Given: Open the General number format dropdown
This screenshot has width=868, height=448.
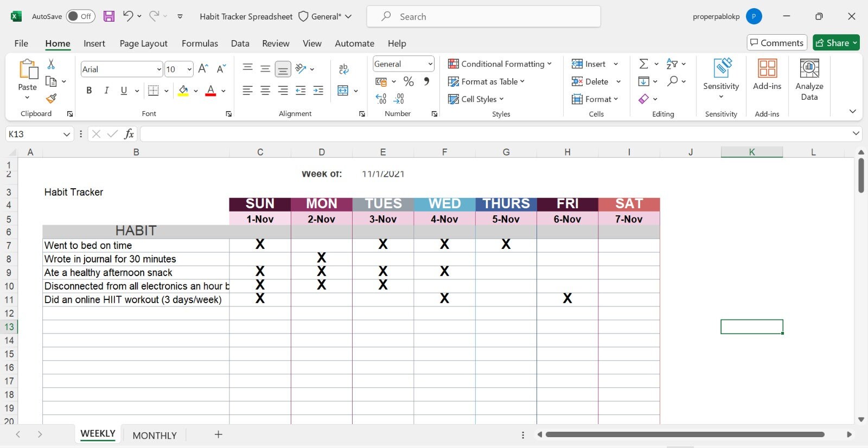Looking at the screenshot, I should point(430,64).
